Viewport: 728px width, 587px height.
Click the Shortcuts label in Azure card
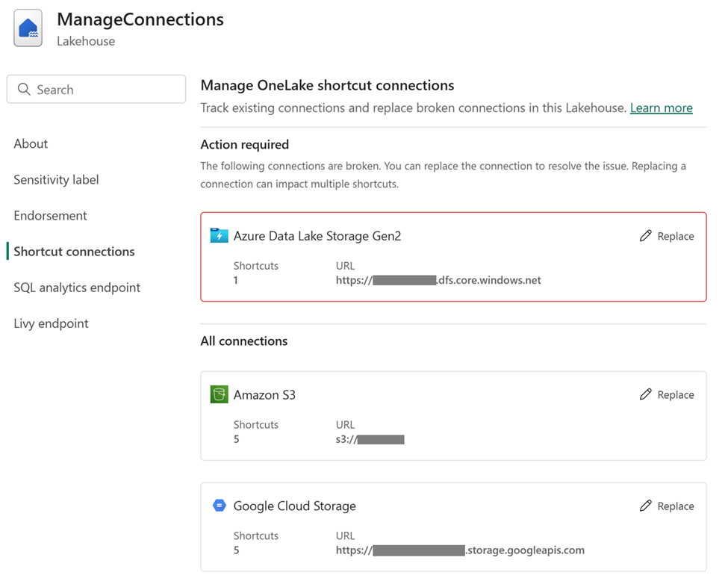coord(256,266)
